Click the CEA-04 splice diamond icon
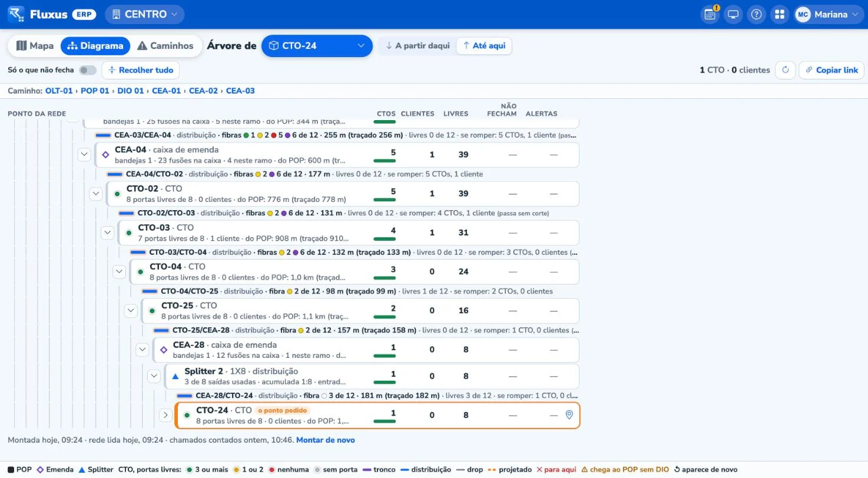868x478 pixels. pyautogui.click(x=105, y=155)
